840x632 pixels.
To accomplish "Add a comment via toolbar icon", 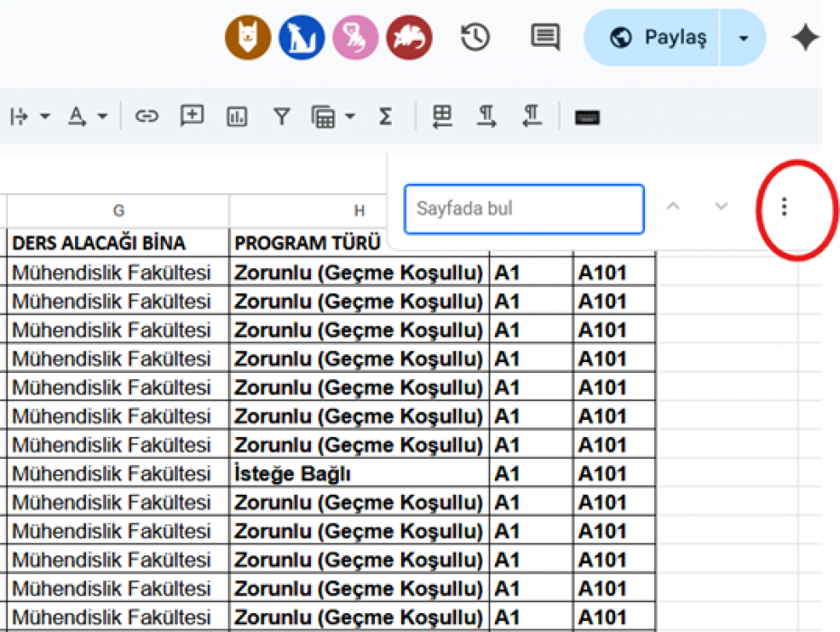I will 191,116.
